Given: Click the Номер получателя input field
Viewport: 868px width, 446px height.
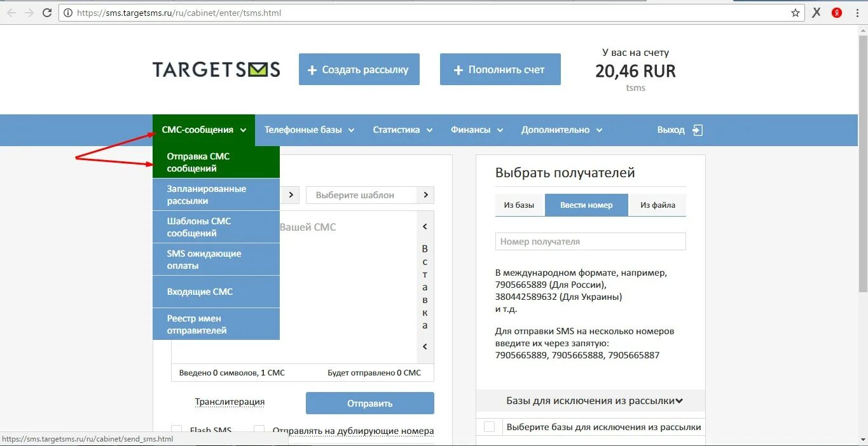Looking at the screenshot, I should 591,241.
